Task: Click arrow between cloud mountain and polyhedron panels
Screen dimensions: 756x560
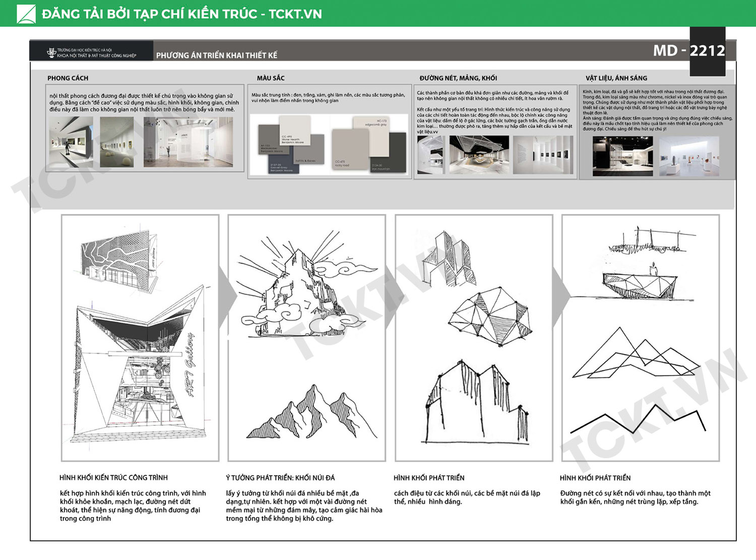Action: click(392, 296)
